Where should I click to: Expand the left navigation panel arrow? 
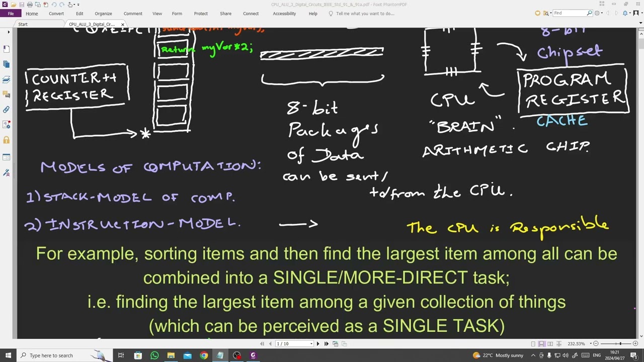pos(9,32)
